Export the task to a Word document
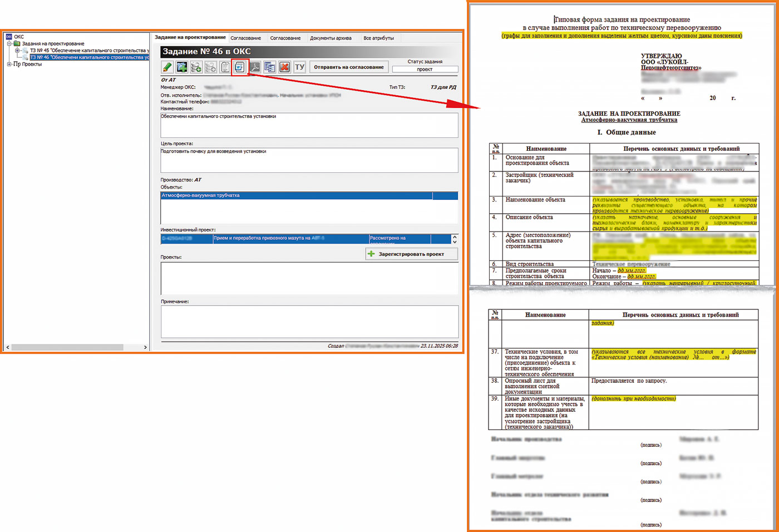Screen dimensions: 779x532 coord(239,67)
